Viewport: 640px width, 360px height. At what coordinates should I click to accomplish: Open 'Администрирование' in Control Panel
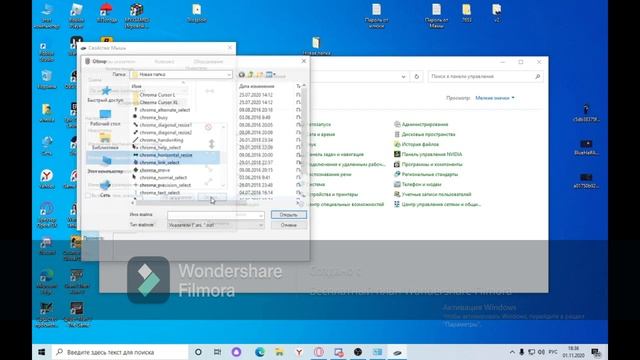[421, 124]
